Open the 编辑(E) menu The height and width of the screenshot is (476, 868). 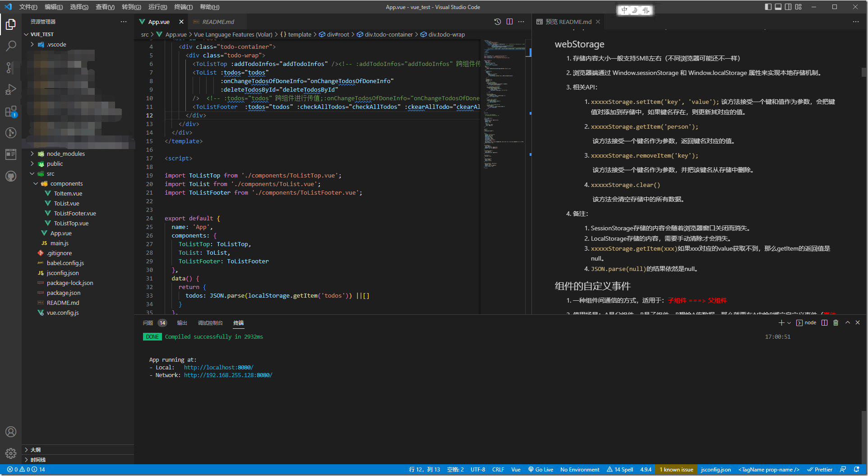pos(54,7)
